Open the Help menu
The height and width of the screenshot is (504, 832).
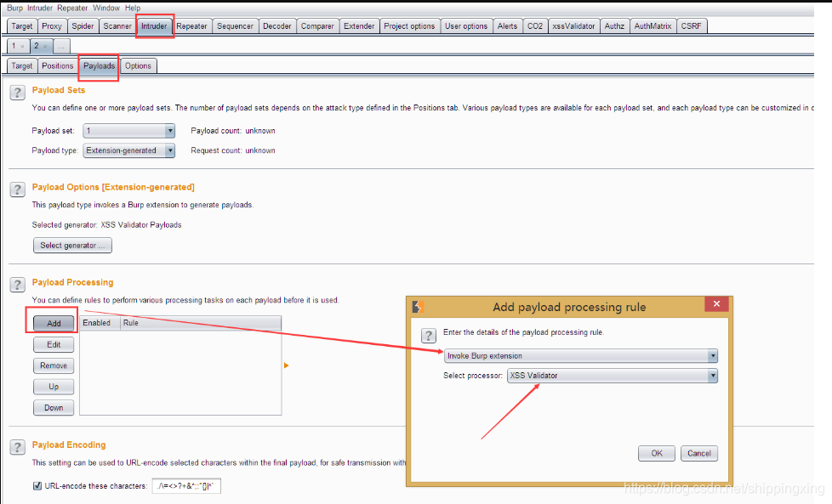click(133, 8)
